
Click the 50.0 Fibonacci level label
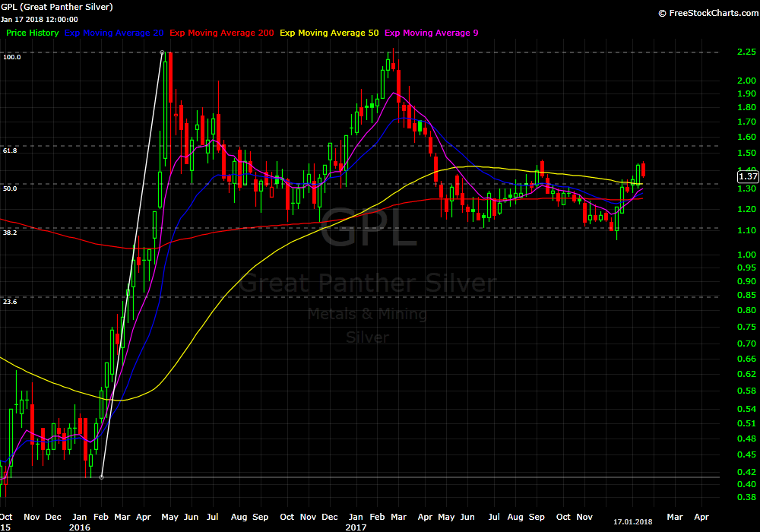tap(10, 188)
